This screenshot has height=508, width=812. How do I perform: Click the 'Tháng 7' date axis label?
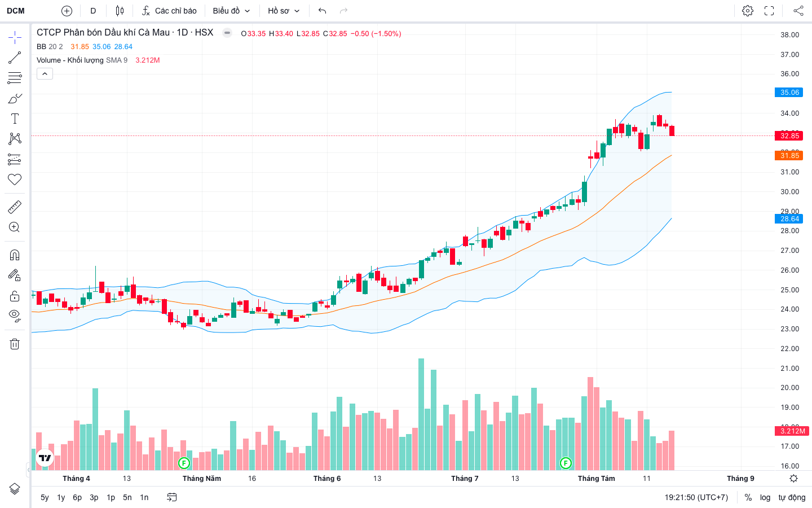point(465,479)
